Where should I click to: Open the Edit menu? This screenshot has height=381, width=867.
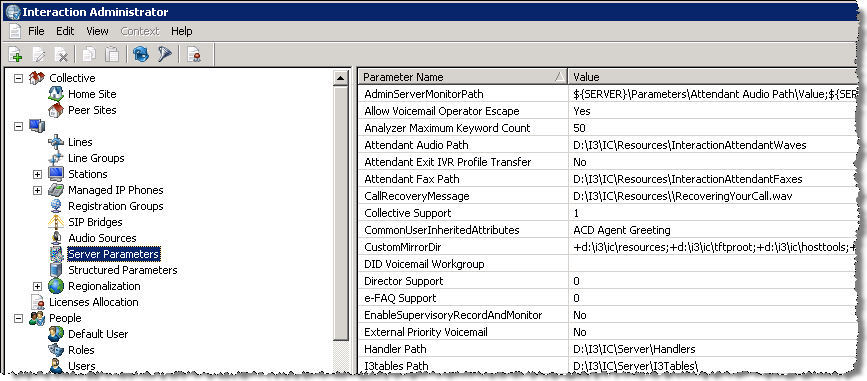click(x=65, y=31)
